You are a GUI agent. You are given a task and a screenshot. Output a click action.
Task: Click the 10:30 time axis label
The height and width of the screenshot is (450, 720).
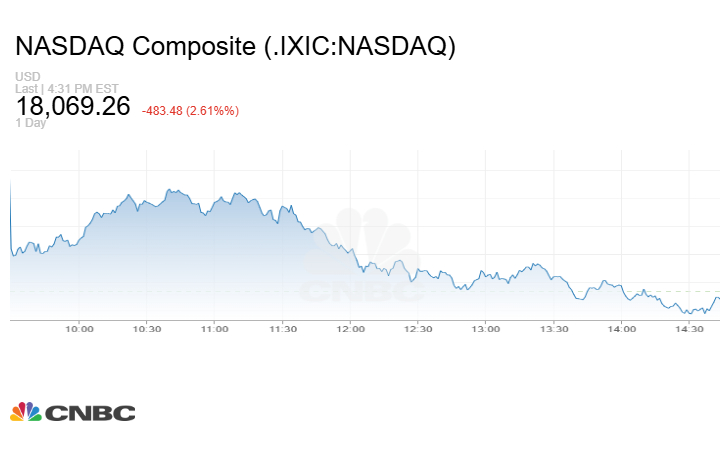click(x=147, y=329)
